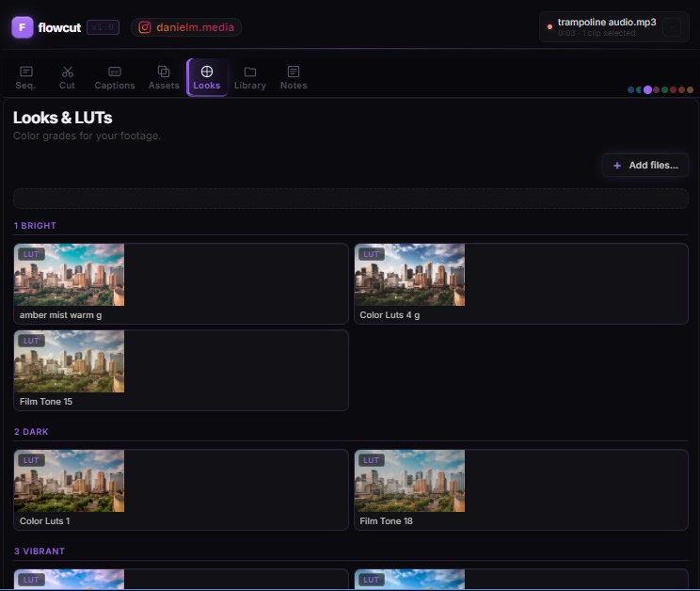
Task: Click the v1.8 version badge
Action: [103, 27]
